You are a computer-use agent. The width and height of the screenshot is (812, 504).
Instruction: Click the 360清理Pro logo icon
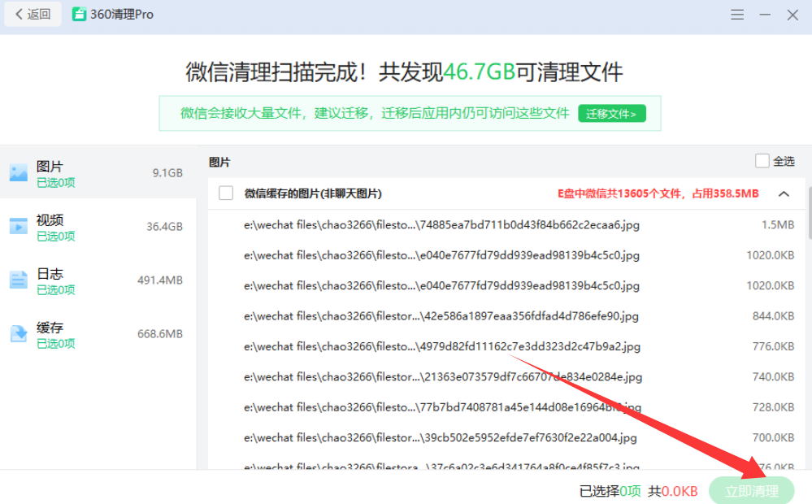79,14
